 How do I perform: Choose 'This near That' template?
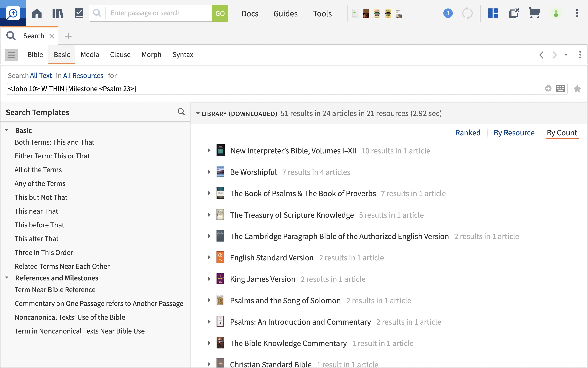tap(36, 211)
